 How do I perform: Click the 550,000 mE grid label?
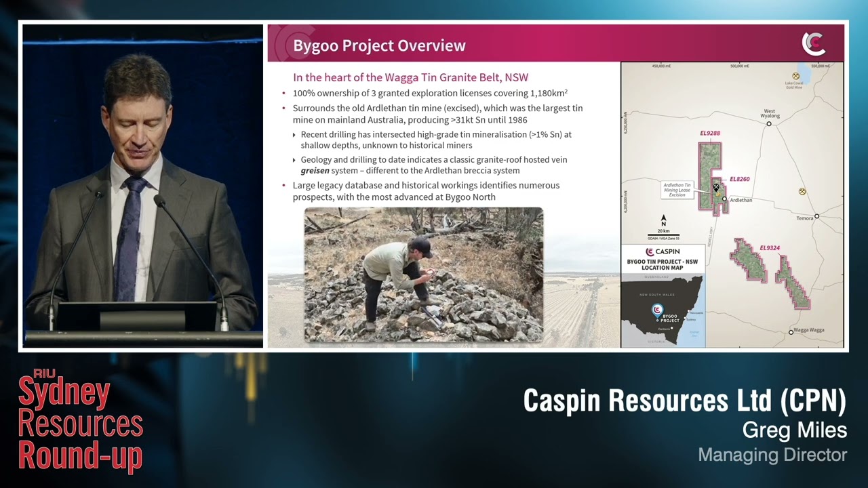(821, 66)
